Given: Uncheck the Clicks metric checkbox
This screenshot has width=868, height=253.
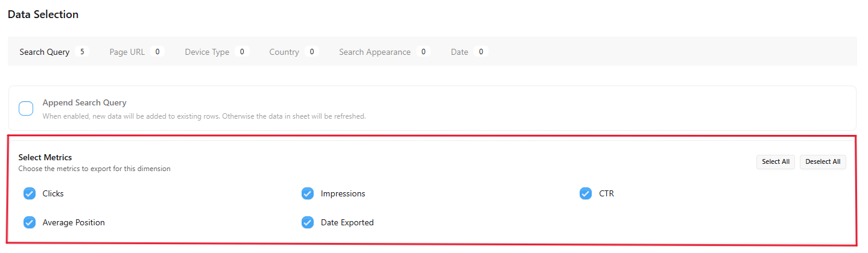Looking at the screenshot, I should (x=30, y=193).
